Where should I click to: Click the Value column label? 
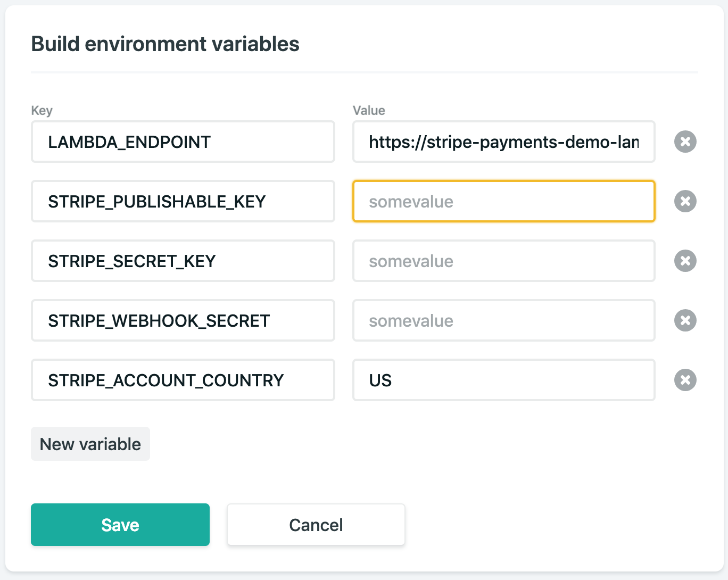tap(369, 110)
